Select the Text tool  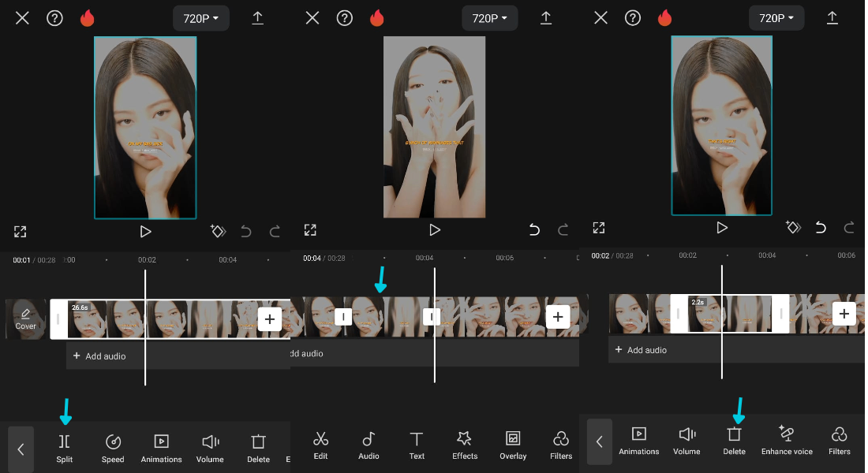(x=417, y=445)
